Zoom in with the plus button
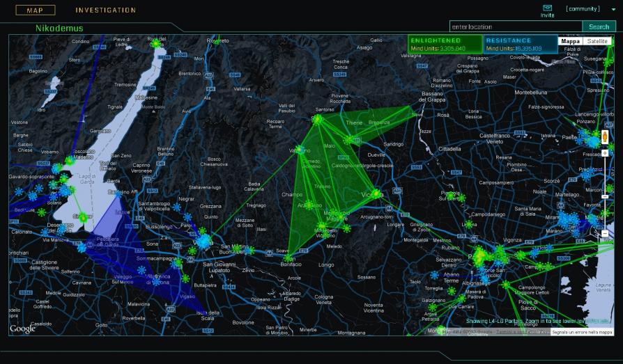The height and width of the screenshot is (364, 623). [x=605, y=152]
